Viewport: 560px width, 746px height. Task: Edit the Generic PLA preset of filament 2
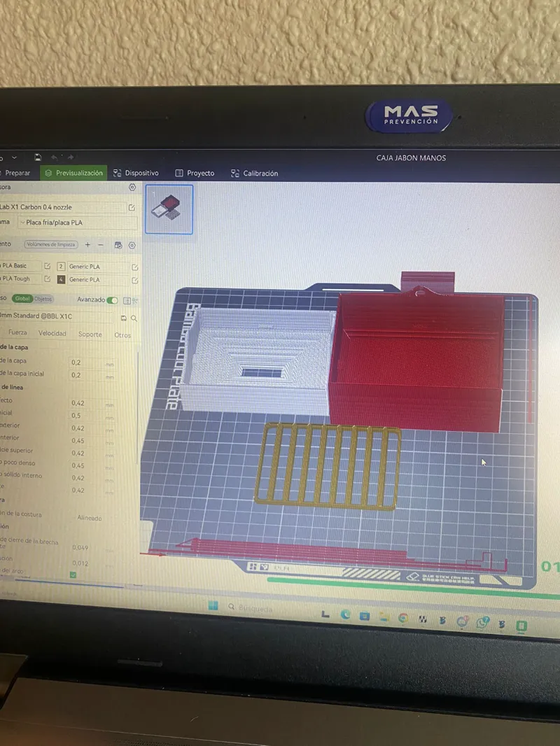pyautogui.click(x=134, y=267)
